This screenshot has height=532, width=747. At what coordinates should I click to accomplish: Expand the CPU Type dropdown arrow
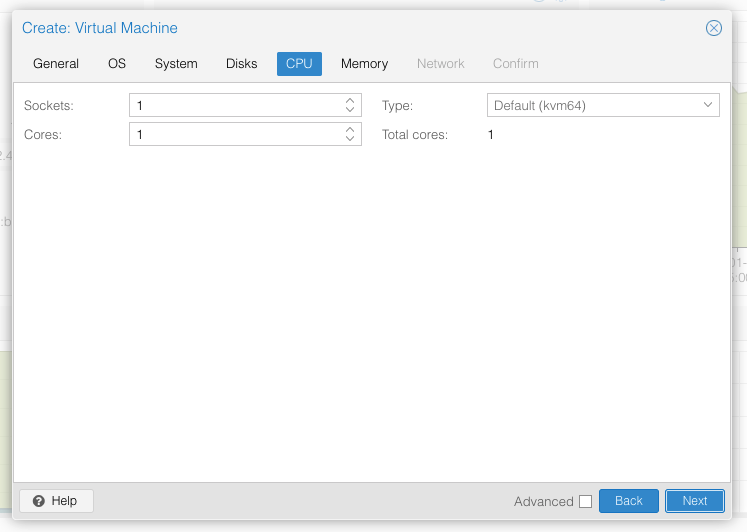(708, 105)
